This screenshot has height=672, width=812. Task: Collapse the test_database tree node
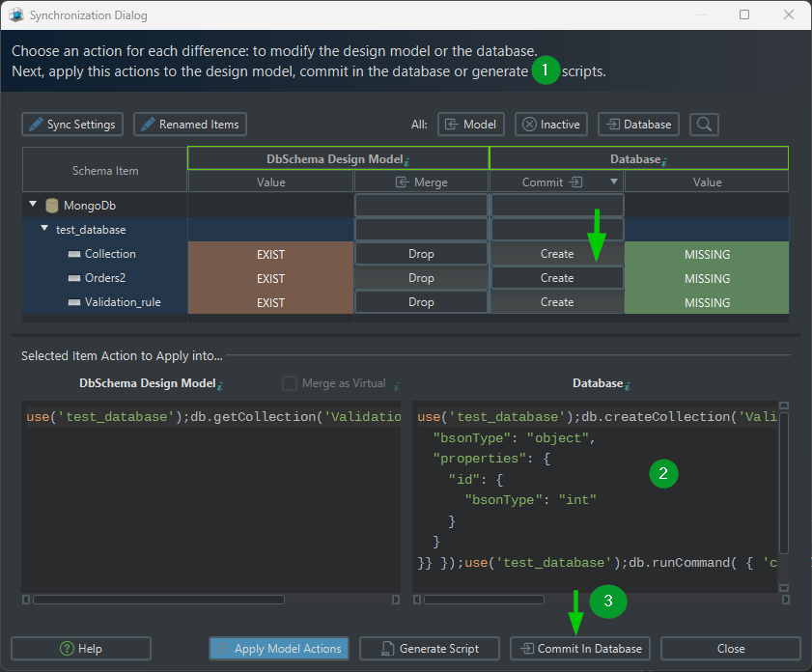[44, 228]
